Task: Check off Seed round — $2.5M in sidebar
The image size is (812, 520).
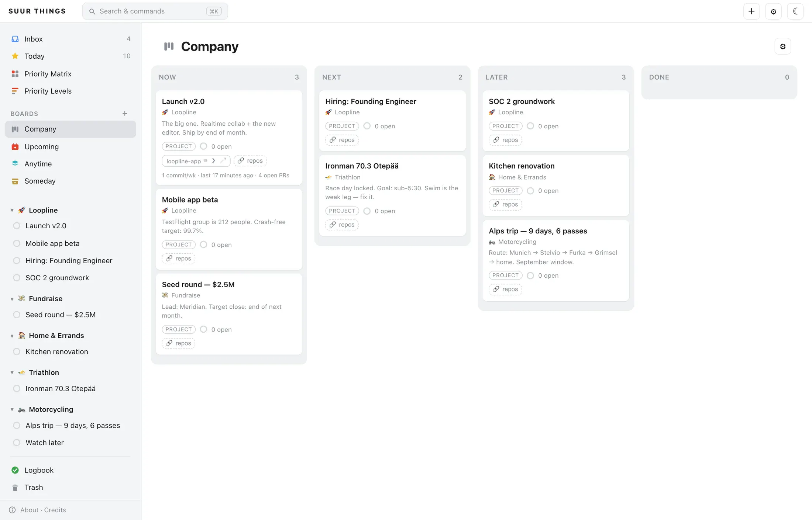Action: click(17, 315)
